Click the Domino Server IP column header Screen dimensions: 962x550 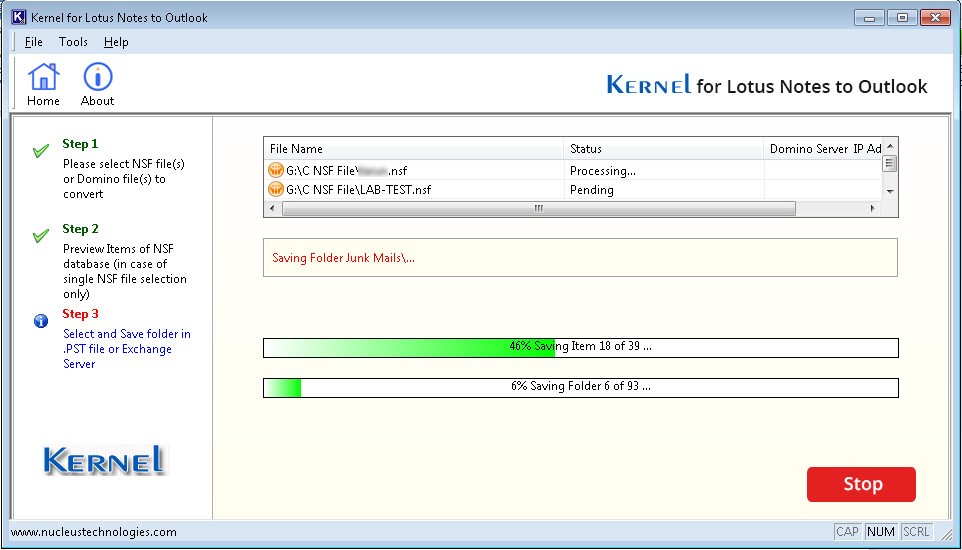pyautogui.click(x=823, y=149)
